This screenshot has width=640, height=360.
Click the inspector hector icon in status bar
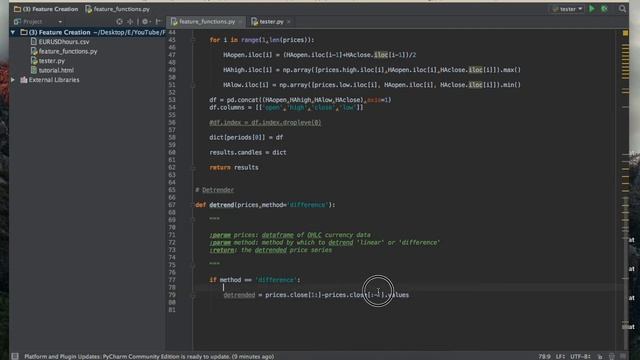point(611,356)
